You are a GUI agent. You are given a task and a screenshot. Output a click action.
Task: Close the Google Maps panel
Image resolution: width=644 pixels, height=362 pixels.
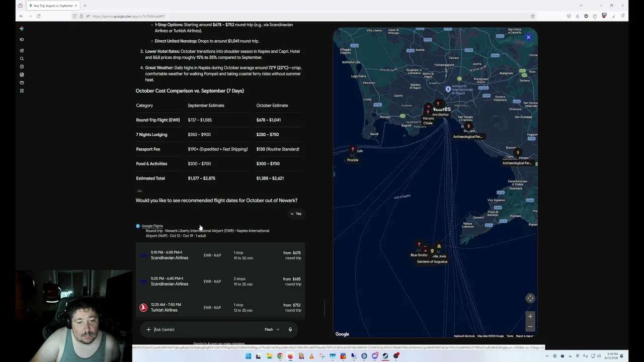528,37
